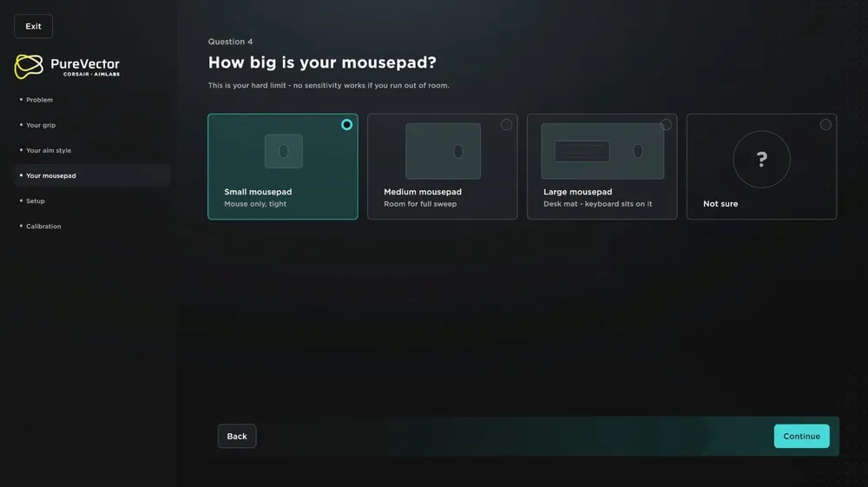
Task: Click the small mousepad illustration
Action: pyautogui.click(x=284, y=151)
